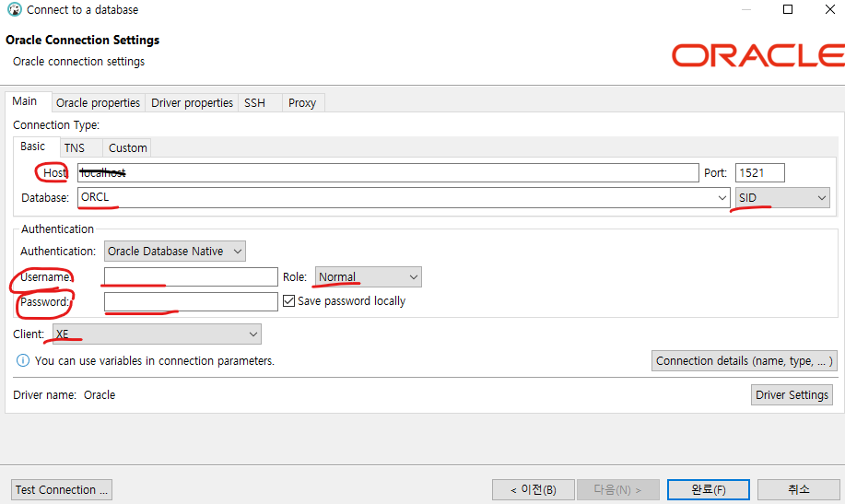This screenshot has height=504, width=845.
Task: Open the SID / Service name dropdown
Action: pos(782,198)
